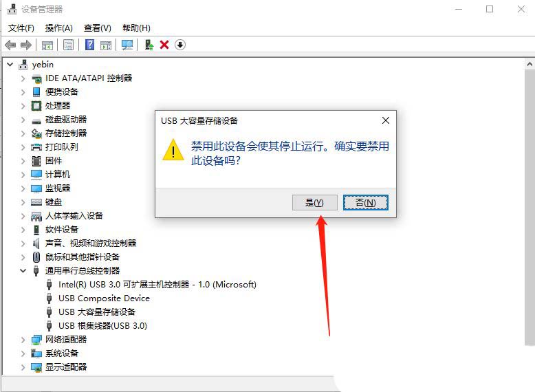This screenshot has width=535, height=392.
Task: Select USB 根集线器(USB 3.0) entry
Action: pyautogui.click(x=102, y=326)
